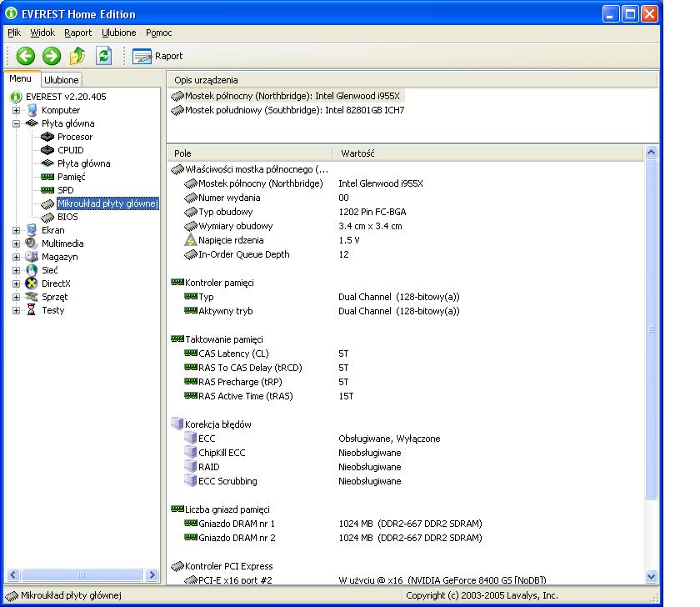
Task: Minimize the EVEREST Home Edition window
Action: click(611, 14)
